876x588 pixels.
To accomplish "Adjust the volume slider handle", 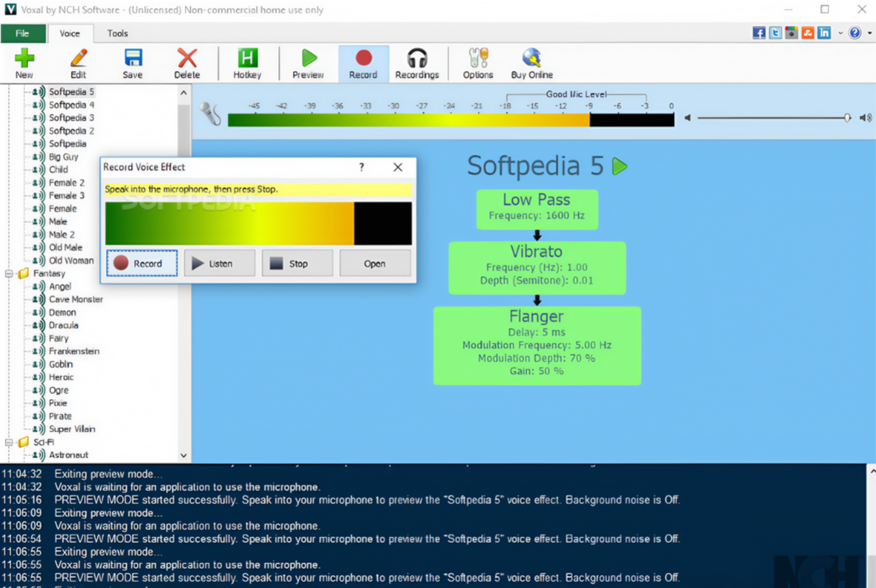I will pos(847,118).
